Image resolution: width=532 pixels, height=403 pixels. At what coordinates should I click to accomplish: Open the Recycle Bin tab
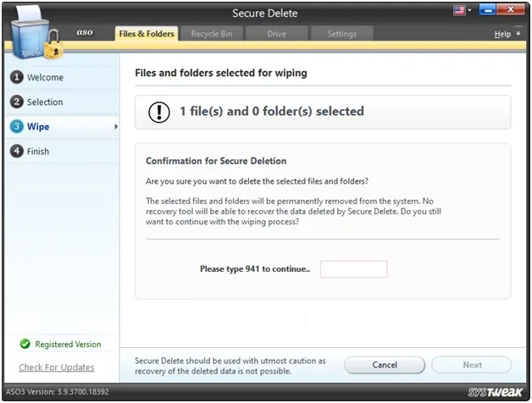[x=212, y=34]
